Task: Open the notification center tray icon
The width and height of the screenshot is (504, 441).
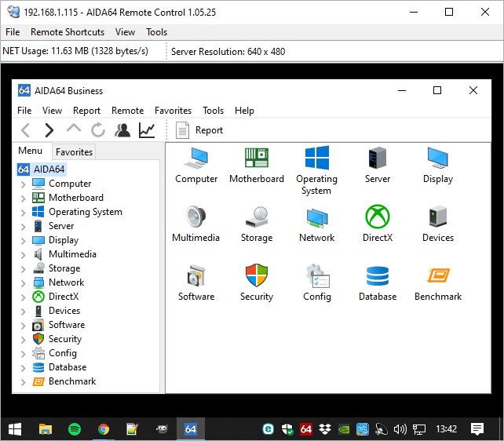Action: point(477,429)
